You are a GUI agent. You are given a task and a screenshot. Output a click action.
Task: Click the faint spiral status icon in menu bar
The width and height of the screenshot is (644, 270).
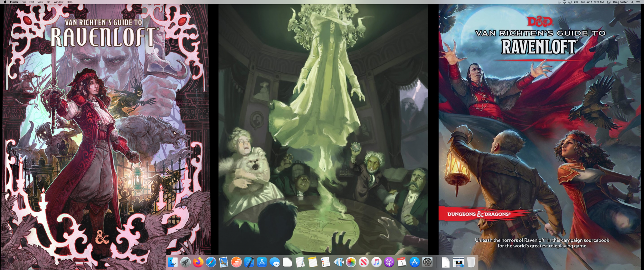tap(559, 2)
